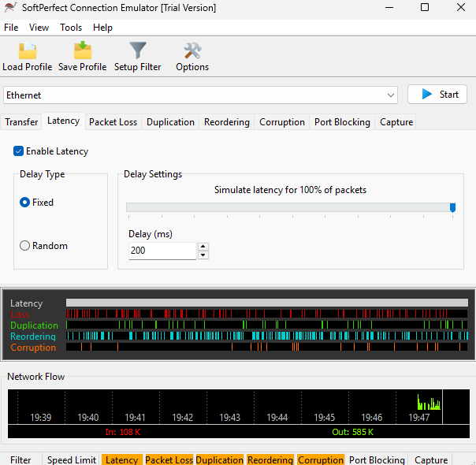Click the highlighted Packet Loss status indicator

point(169,459)
